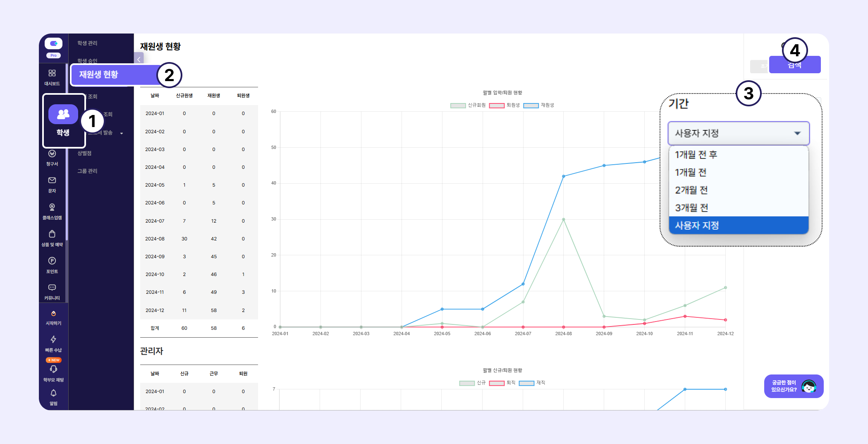Open the 궁금한 점이 있으신가요 help button

click(794, 386)
